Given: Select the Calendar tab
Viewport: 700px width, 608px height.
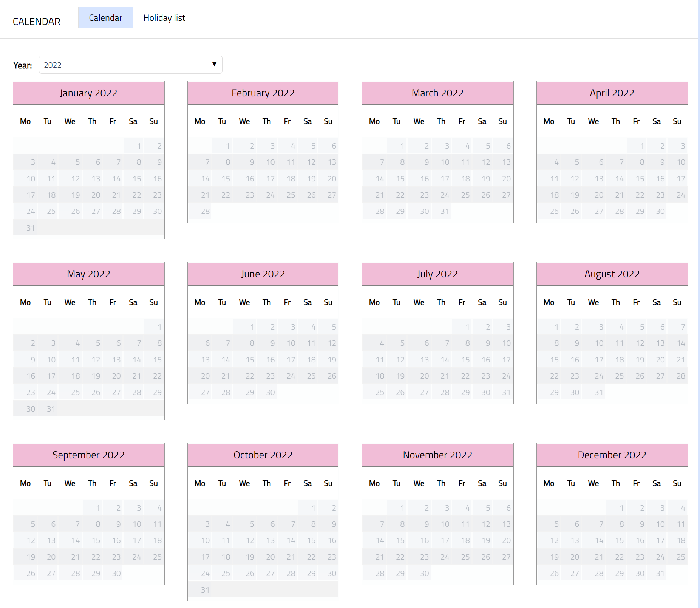Looking at the screenshot, I should tap(105, 18).
